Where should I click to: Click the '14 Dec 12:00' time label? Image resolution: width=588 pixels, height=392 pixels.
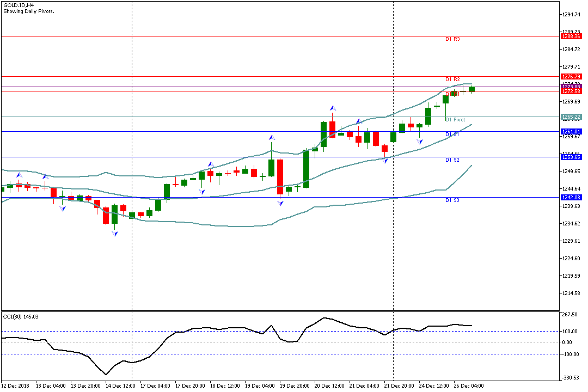(x=120, y=386)
